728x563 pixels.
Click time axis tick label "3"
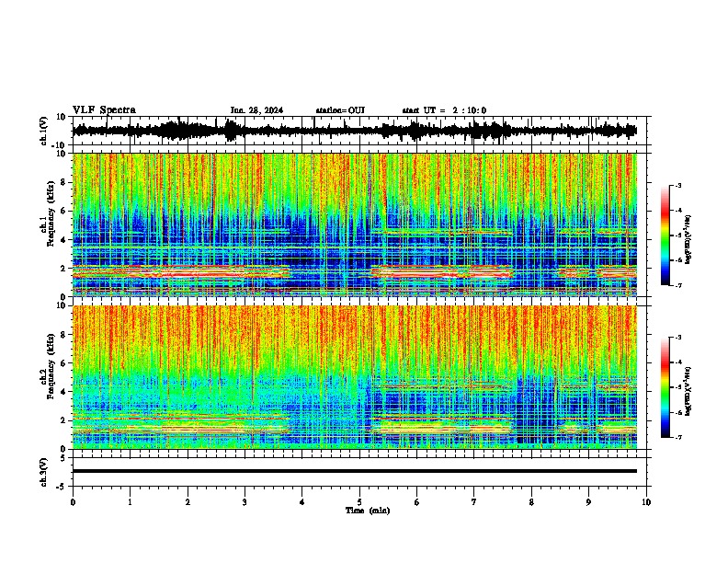click(x=245, y=502)
